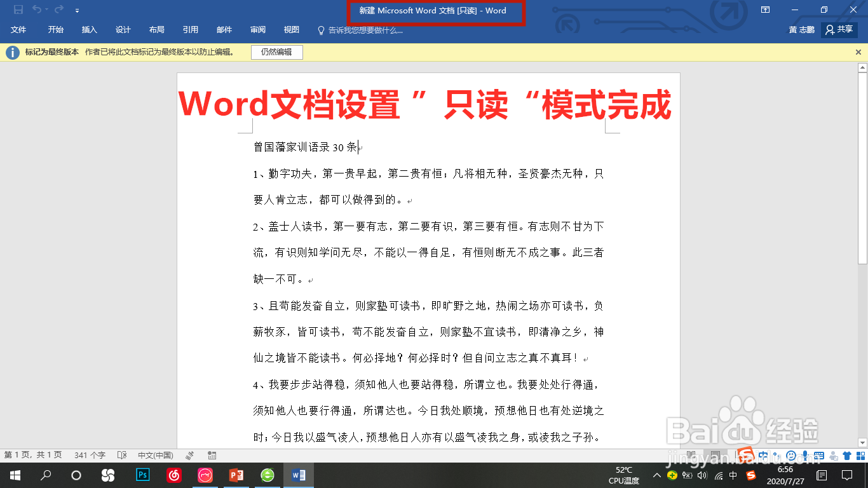
Task: Open PowerPoint from the taskbar
Action: point(236,475)
